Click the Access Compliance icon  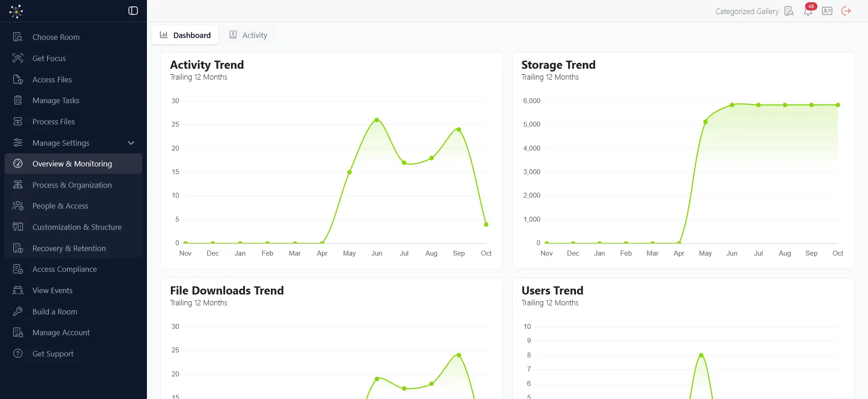pyautogui.click(x=18, y=269)
